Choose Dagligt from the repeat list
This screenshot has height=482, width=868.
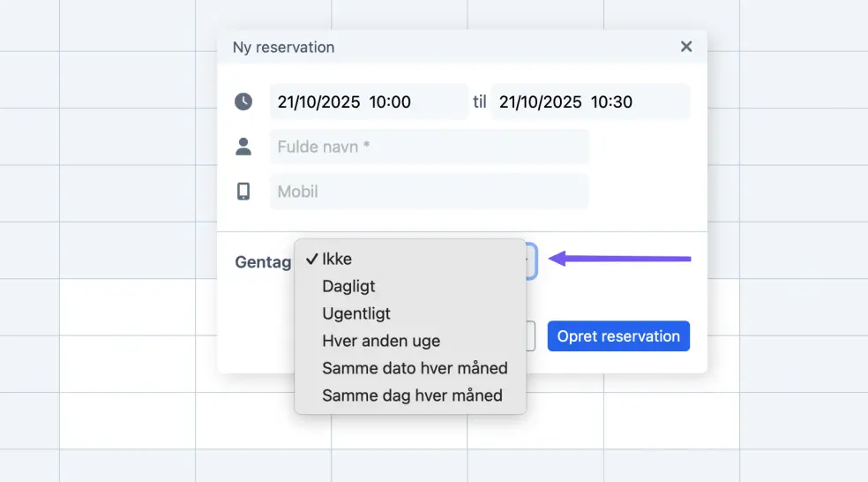click(348, 286)
